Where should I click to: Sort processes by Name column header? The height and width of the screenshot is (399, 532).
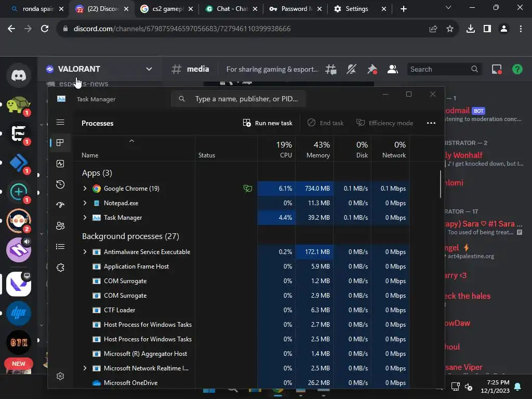point(134,149)
